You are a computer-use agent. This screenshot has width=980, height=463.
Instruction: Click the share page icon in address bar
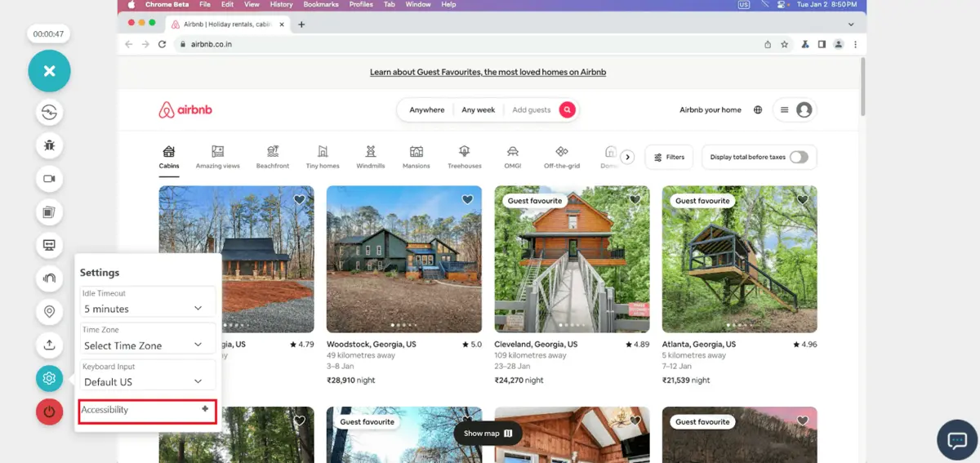[768, 44]
